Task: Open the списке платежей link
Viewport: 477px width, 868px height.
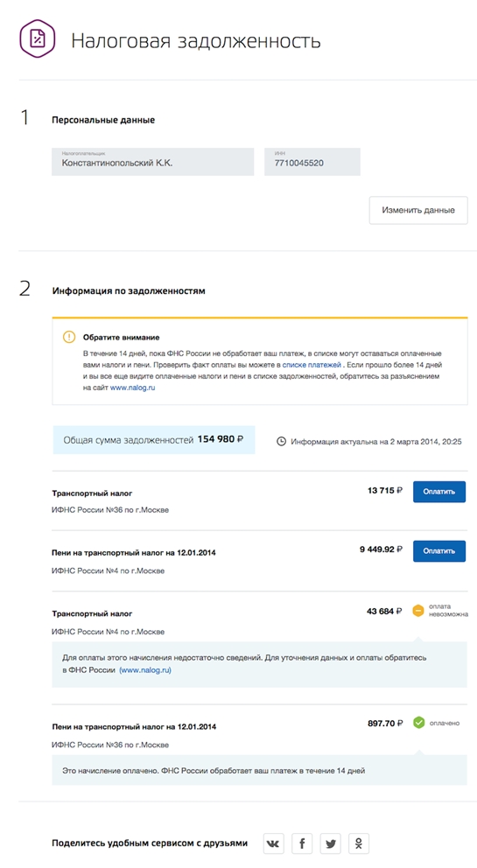Action: tap(312, 366)
